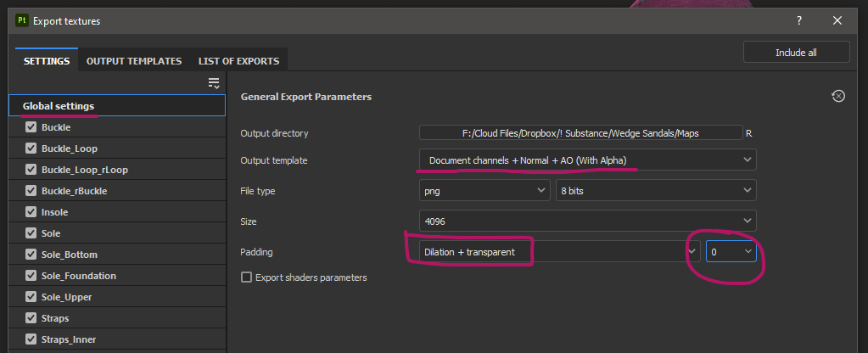
Task: Click the Substance Painter Pt logo icon
Action: point(23,20)
